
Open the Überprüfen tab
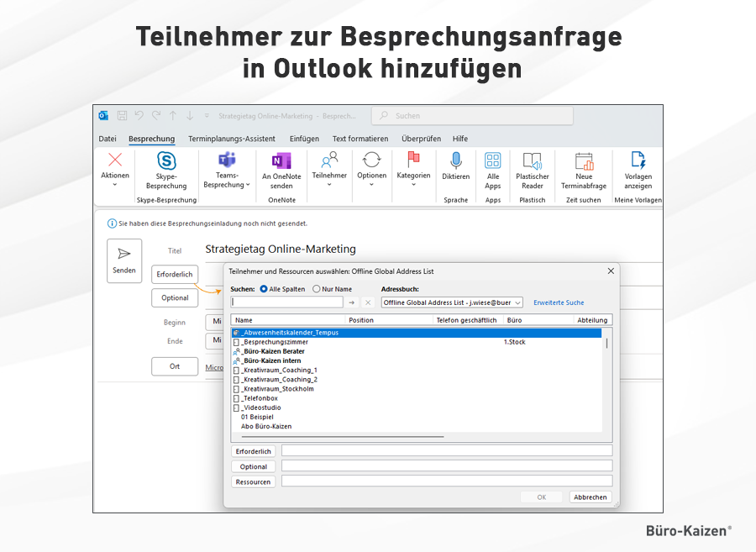click(x=421, y=139)
